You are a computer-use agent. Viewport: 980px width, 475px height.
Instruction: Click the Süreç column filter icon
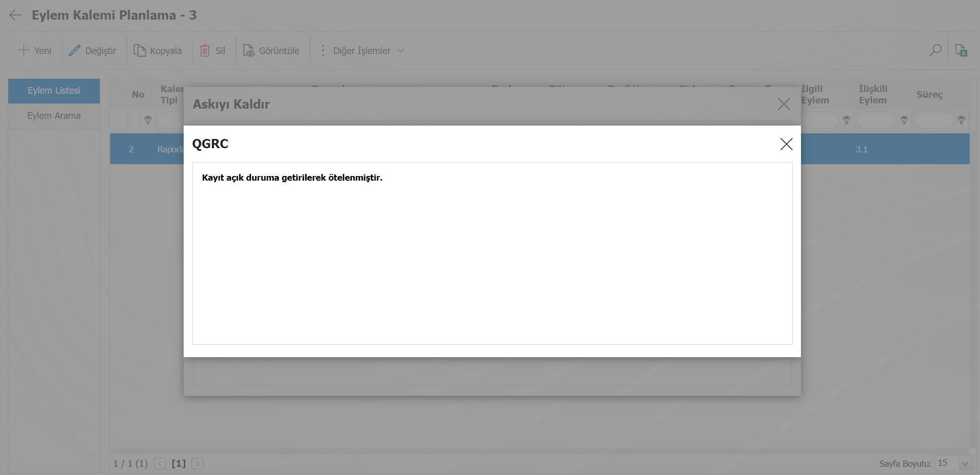point(961,120)
